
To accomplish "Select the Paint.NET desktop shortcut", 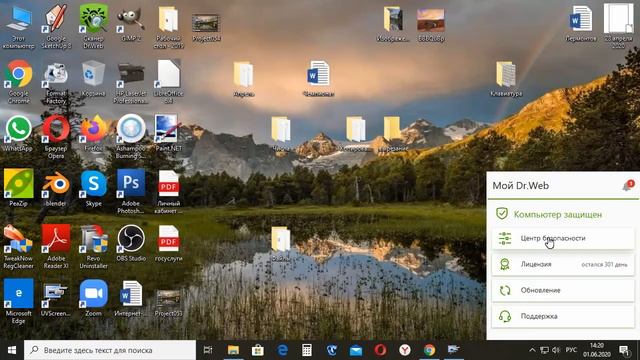I will click(168, 133).
